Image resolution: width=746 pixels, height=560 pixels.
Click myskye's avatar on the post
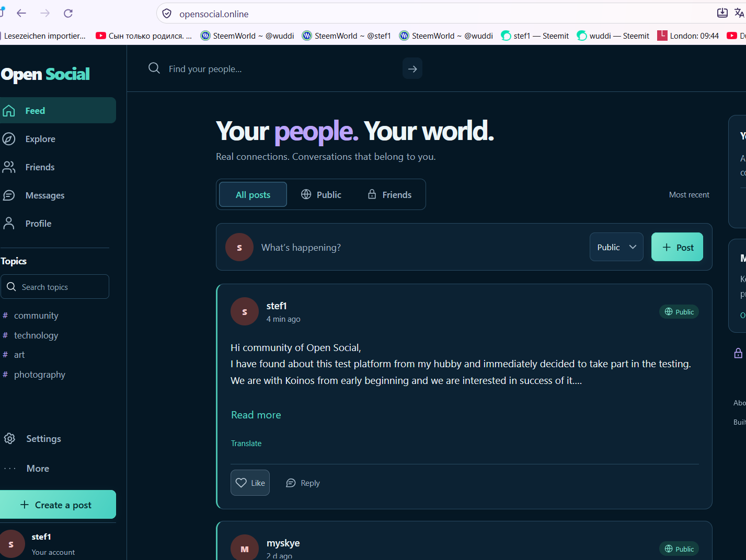pyautogui.click(x=245, y=548)
